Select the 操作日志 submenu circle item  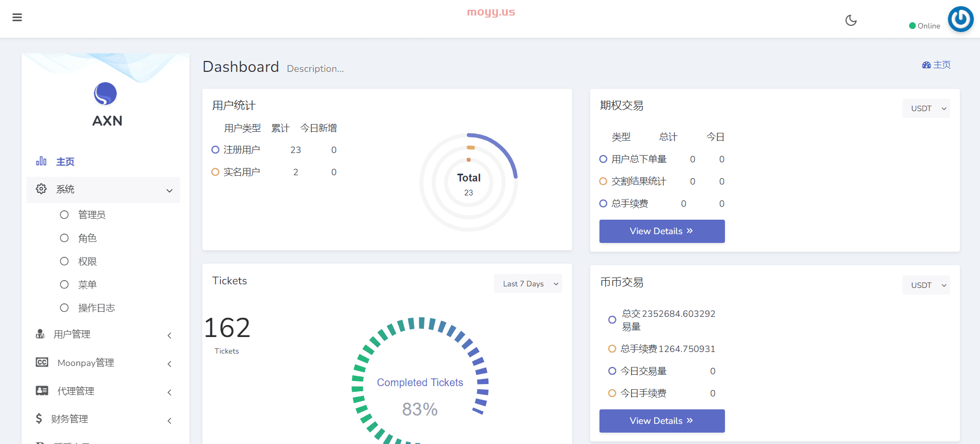(64, 308)
